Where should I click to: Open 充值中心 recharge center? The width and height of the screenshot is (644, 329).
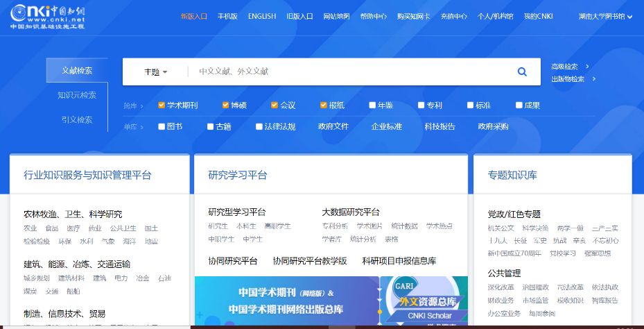[x=454, y=17]
